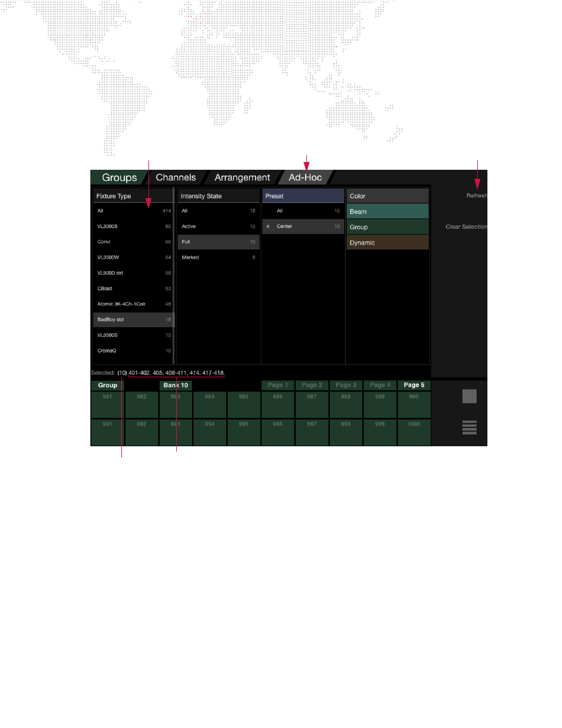Select CromaQ fixture type
This screenshot has height=728, width=562.
pyautogui.click(x=133, y=351)
